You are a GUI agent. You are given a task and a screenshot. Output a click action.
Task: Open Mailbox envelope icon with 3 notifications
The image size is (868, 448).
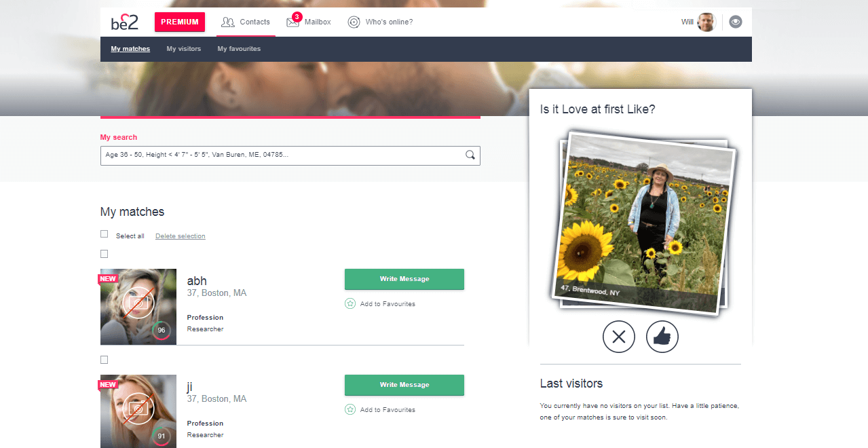point(293,22)
